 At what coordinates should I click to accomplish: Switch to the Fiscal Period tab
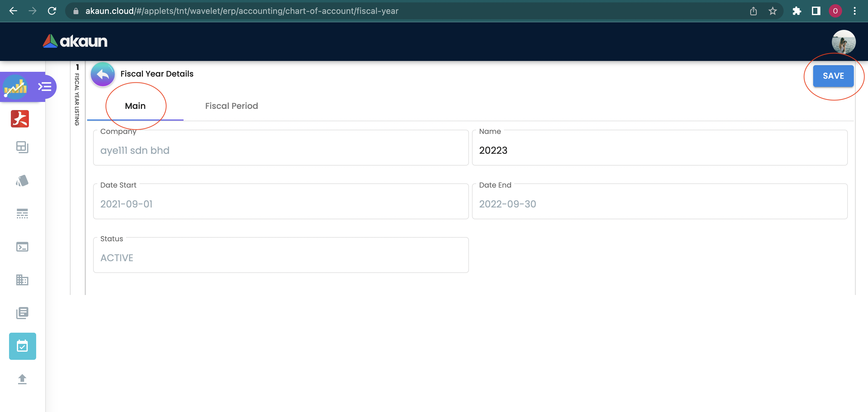click(x=231, y=106)
